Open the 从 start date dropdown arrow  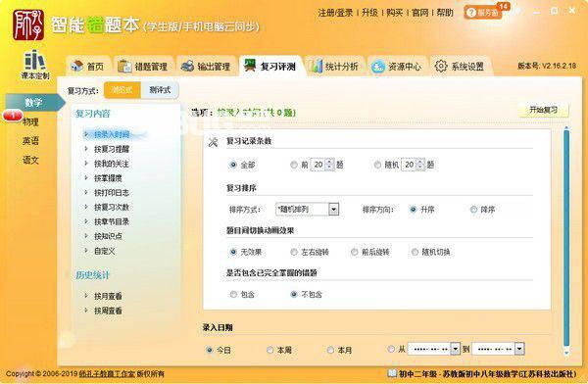coord(455,349)
